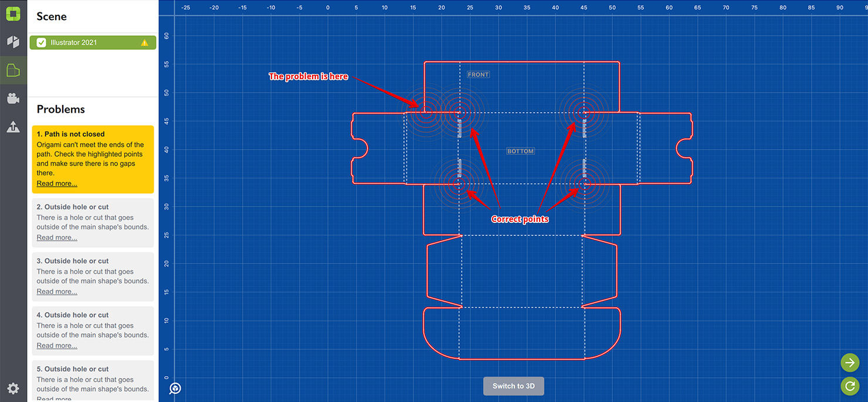
Task: Open Read more for problem 3
Action: 56,291
